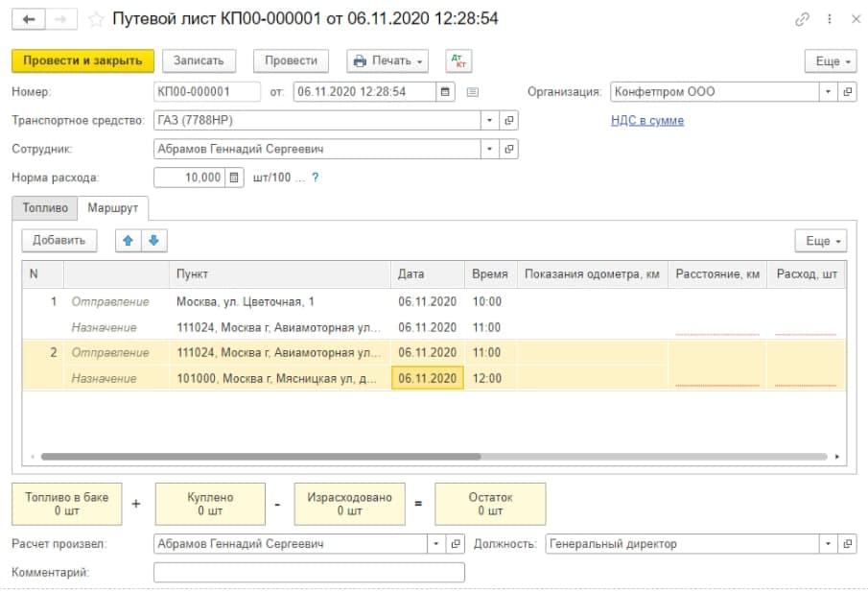
Task: Move route row up with blue arrow
Action: tap(128, 240)
